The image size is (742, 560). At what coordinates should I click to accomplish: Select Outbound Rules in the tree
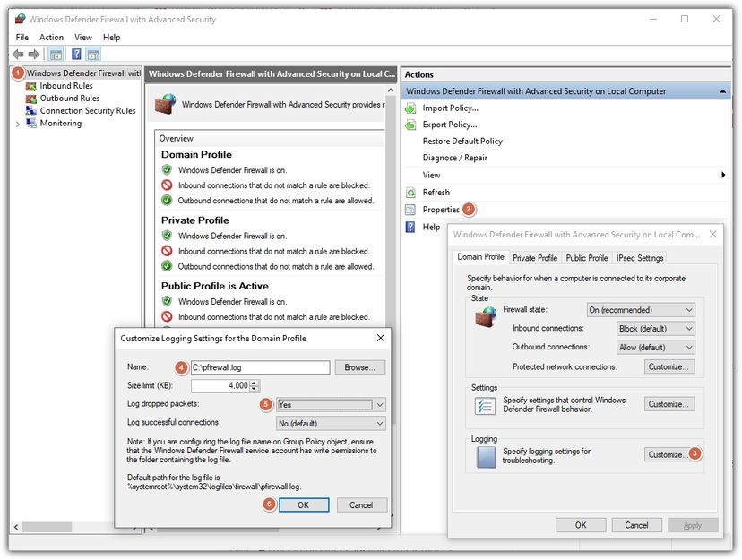[x=70, y=98]
